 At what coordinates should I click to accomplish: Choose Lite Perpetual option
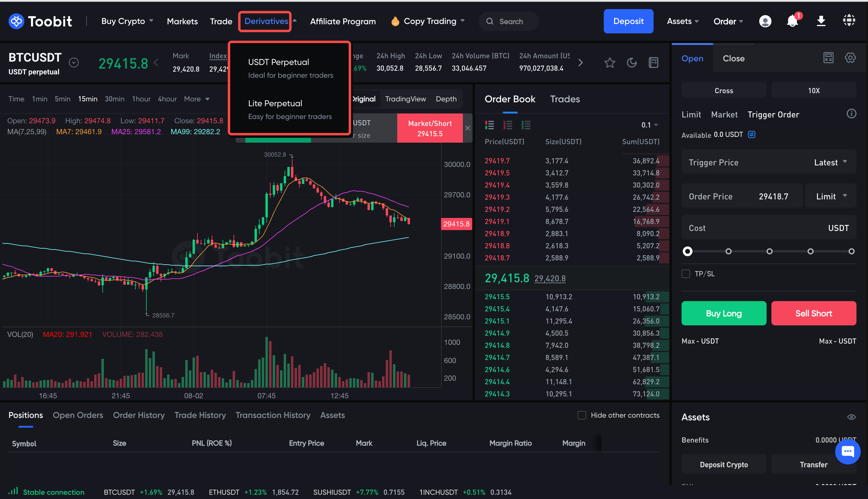[290, 109]
